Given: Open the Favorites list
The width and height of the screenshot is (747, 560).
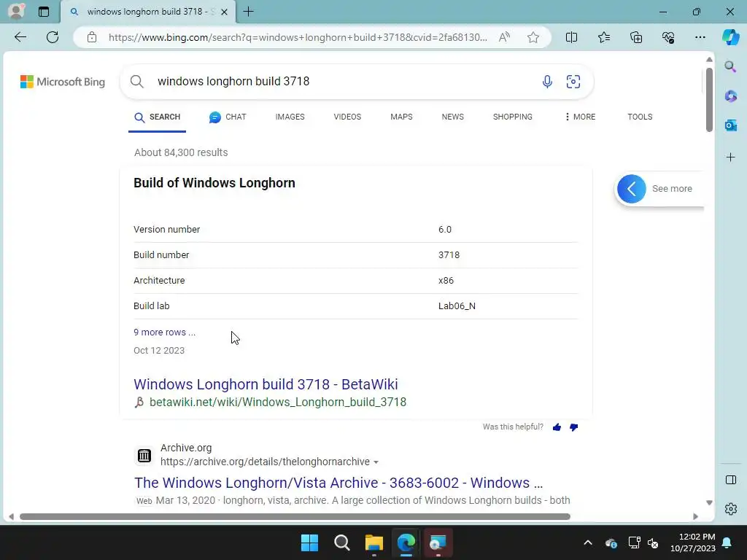Looking at the screenshot, I should pyautogui.click(x=603, y=37).
